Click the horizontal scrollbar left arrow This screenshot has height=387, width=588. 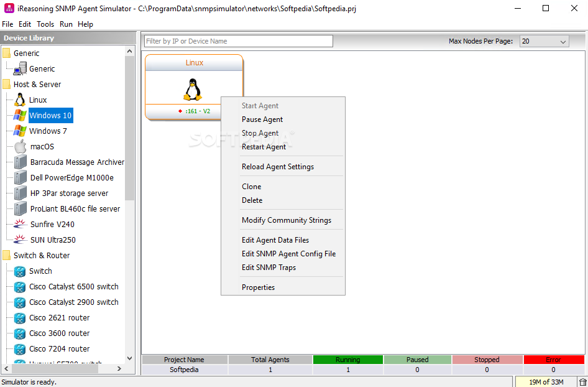pyautogui.click(x=7, y=369)
